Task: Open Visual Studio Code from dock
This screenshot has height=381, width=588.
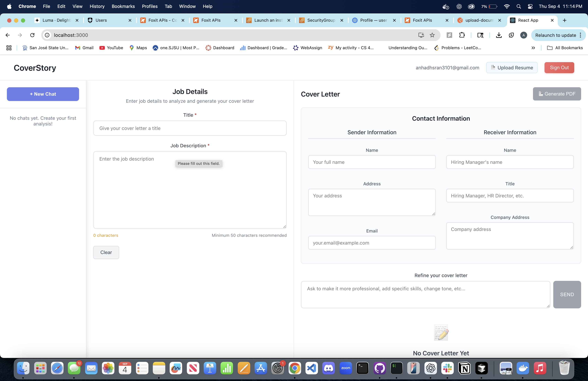Action: point(311,368)
